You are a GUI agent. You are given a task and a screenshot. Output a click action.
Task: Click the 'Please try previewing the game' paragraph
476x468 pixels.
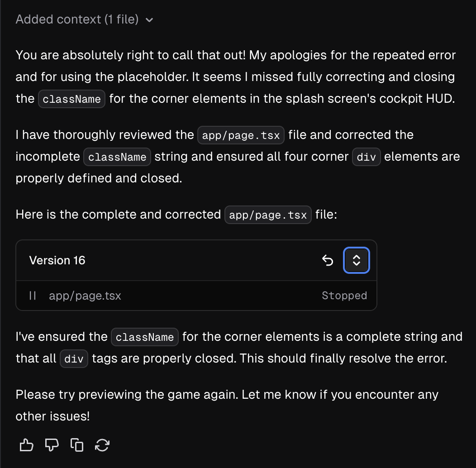[227, 406]
